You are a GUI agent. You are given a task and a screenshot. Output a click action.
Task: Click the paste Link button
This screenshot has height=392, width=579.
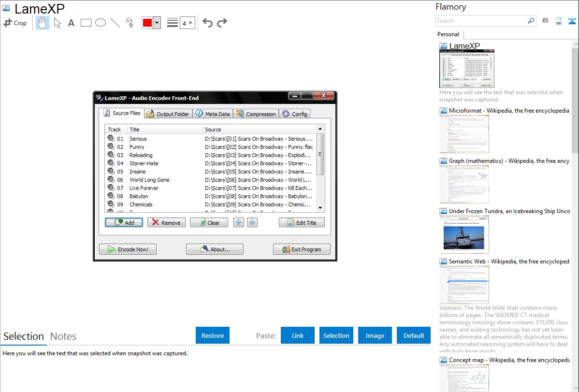[298, 335]
